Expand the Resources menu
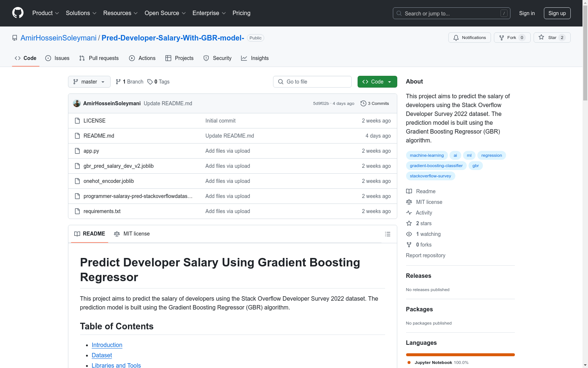The height and width of the screenshot is (368, 588). click(x=121, y=13)
